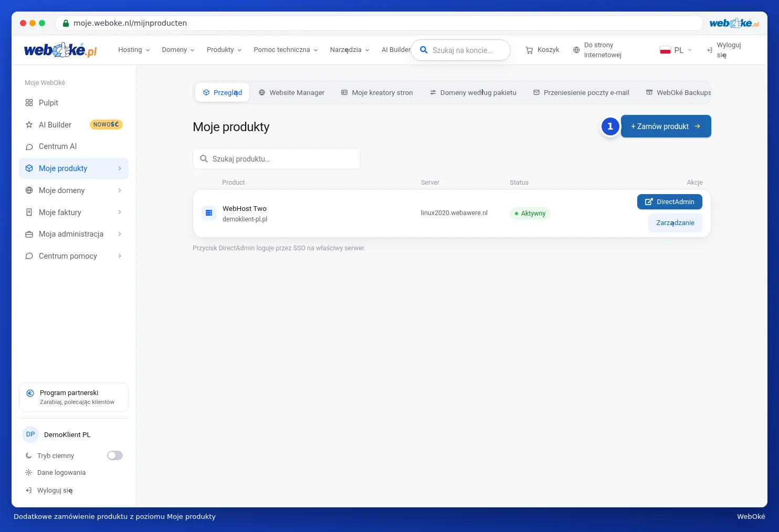Open the Koszyk cart icon
This screenshot has height=532, width=779.
tap(529, 50)
